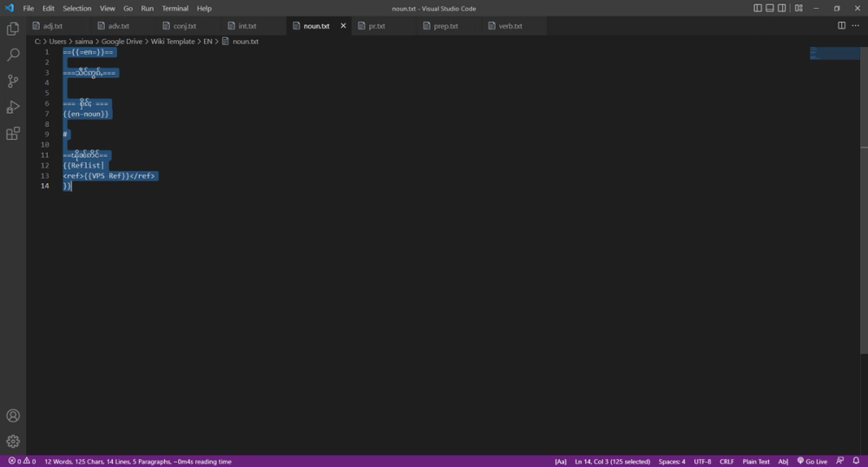Viewport: 868px width, 467px height.
Task: Open the View menu
Action: [108, 9]
